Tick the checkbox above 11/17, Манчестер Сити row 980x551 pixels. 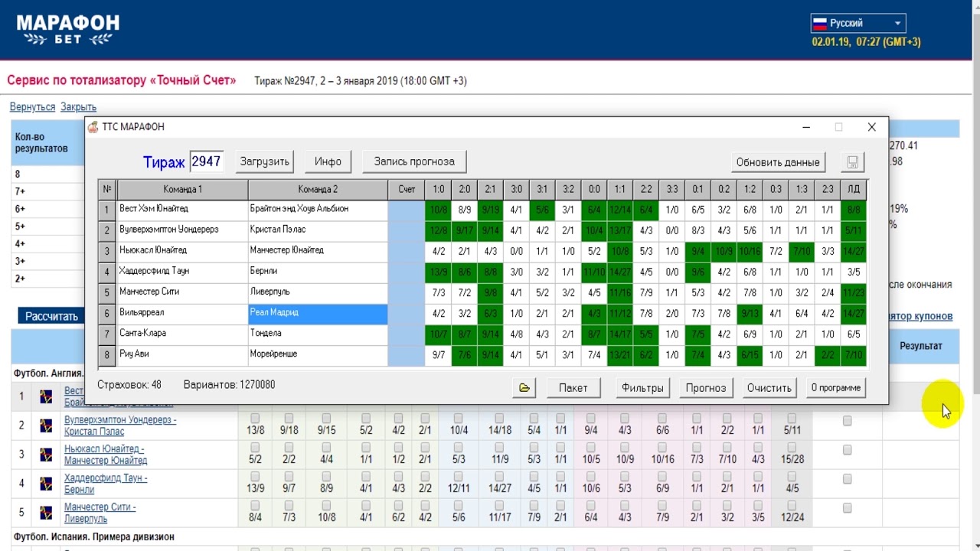pyautogui.click(x=499, y=506)
